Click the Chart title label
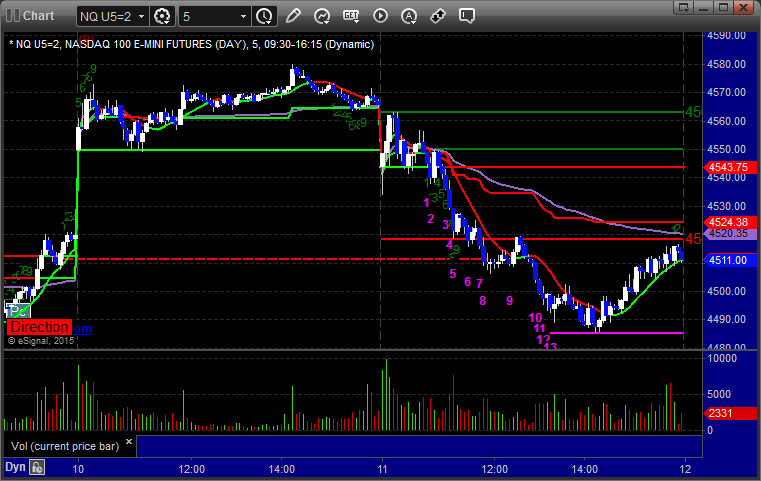Screen dimensions: 761x481 click(38, 16)
